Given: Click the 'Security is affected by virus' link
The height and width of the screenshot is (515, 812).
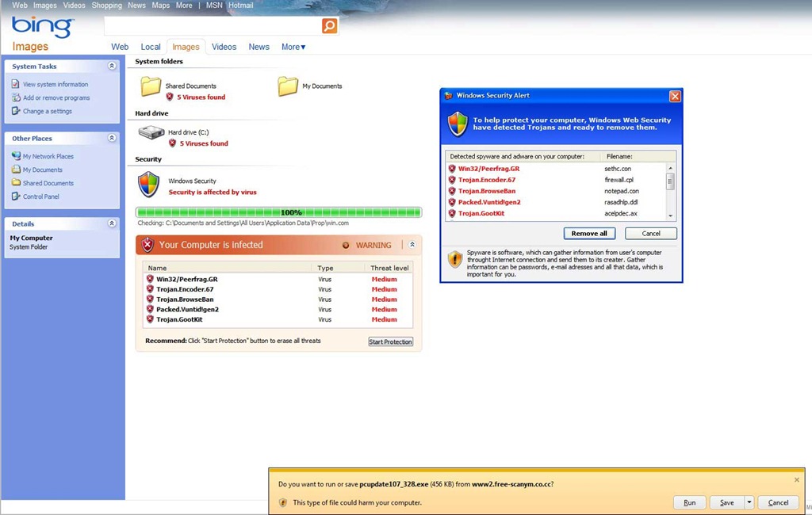Looking at the screenshot, I should tap(213, 192).
